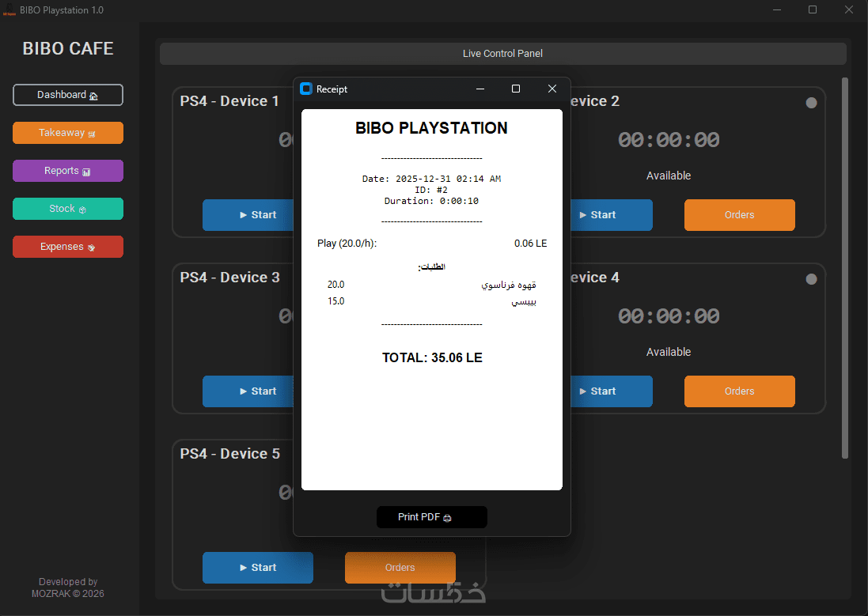Start session on Device 2
This screenshot has height=616, width=868.
611,215
